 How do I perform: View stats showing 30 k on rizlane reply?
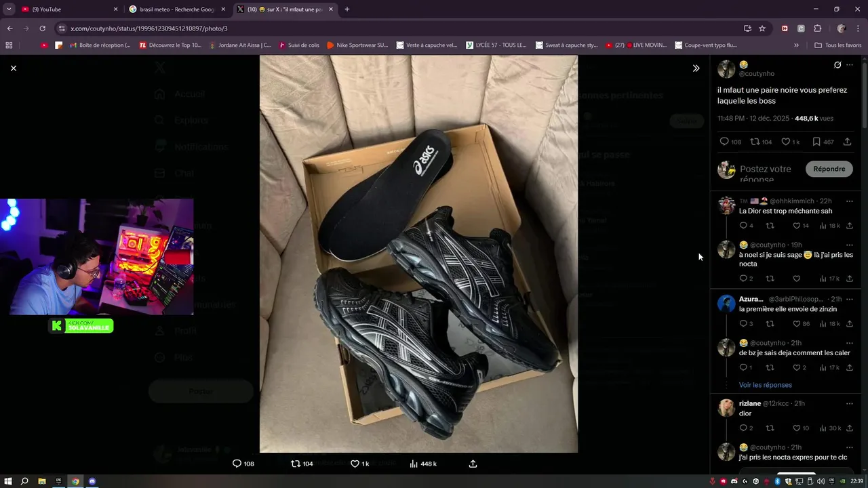coord(829,428)
